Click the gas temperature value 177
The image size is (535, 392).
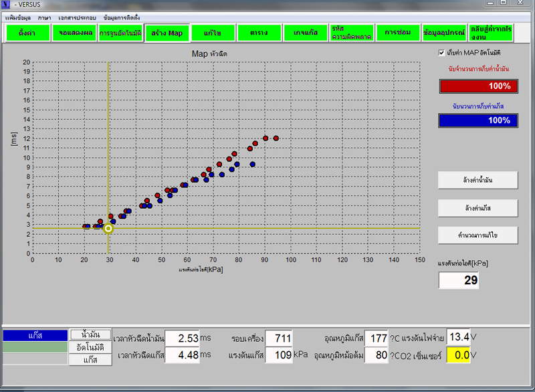pyautogui.click(x=377, y=338)
